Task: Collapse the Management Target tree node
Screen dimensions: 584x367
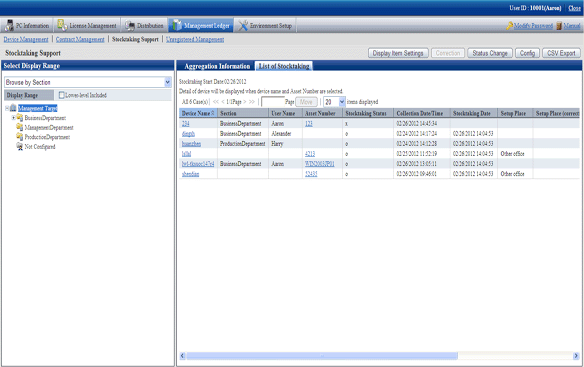Action: [7, 108]
